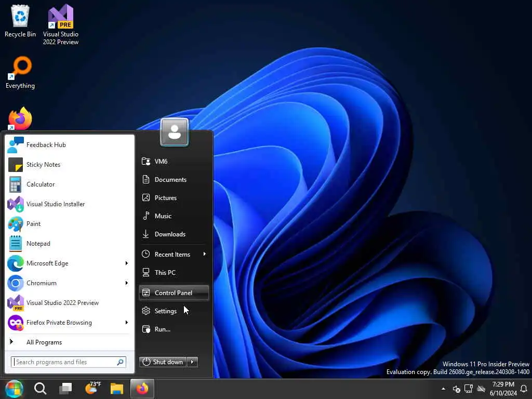Screen dimensions: 532x399
Task: Open Music folder
Action: pos(174,216)
